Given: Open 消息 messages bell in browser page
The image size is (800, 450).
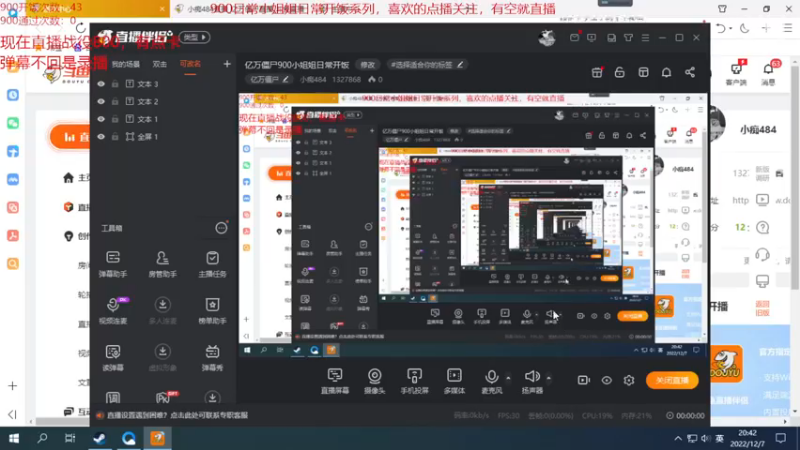Looking at the screenshot, I should click(768, 73).
